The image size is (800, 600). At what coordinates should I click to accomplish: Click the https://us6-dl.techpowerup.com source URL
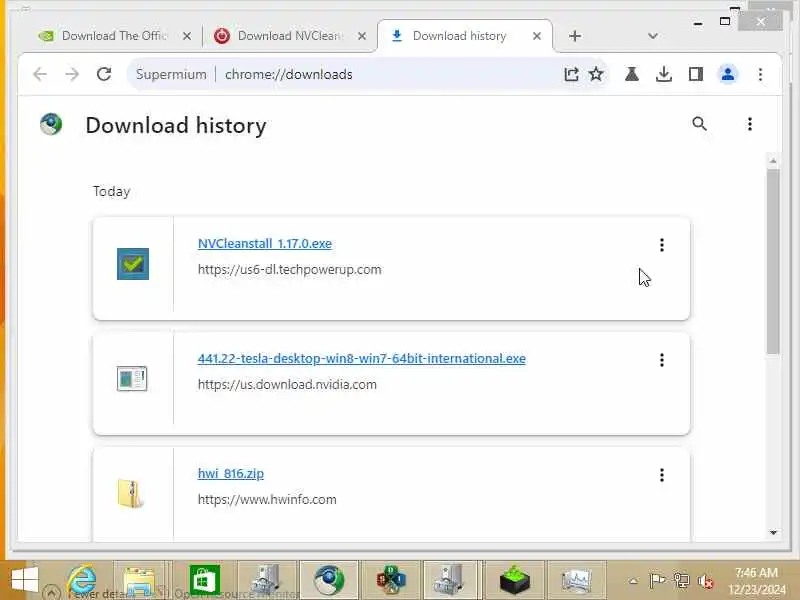coord(289,270)
